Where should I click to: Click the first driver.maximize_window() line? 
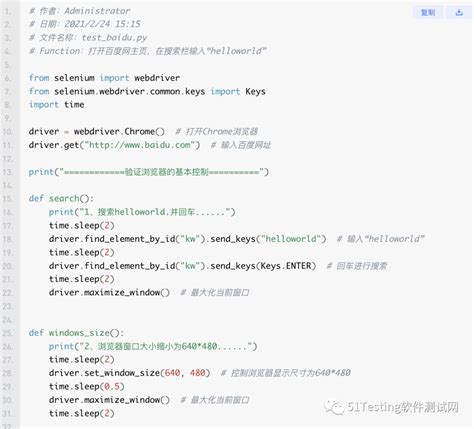(x=109, y=292)
